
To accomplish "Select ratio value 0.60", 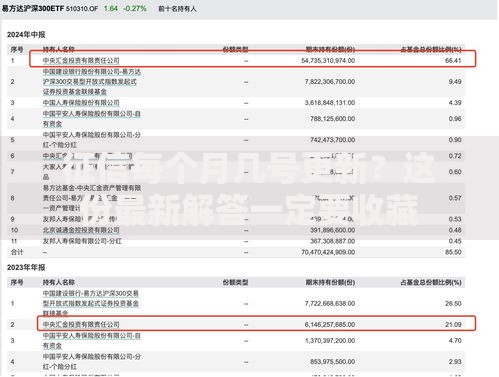I will click(455, 172).
